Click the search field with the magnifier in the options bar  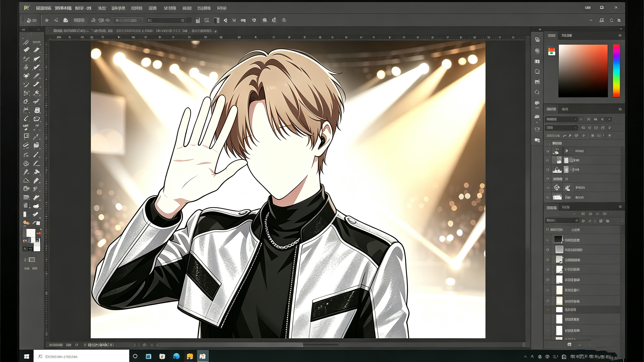(128, 20)
